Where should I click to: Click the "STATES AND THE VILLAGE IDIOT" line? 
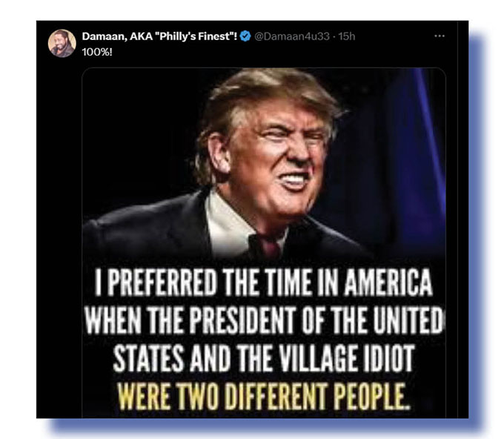(264, 358)
